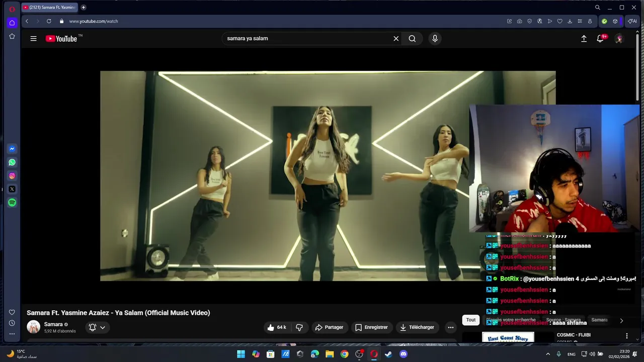
Task: Open Spotify in Opera sidebar
Action: pyautogui.click(x=12, y=203)
